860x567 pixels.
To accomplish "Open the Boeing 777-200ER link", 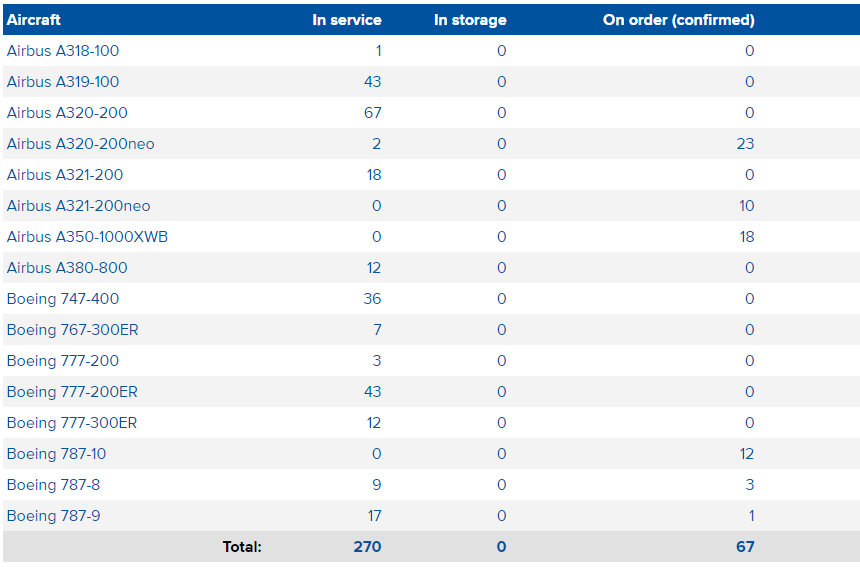I will (x=72, y=392).
